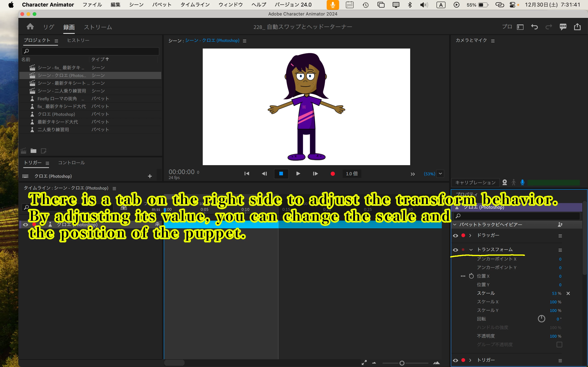Toggle the Group Opacity checkbox
The height and width of the screenshot is (367, 588).
pyautogui.click(x=559, y=344)
